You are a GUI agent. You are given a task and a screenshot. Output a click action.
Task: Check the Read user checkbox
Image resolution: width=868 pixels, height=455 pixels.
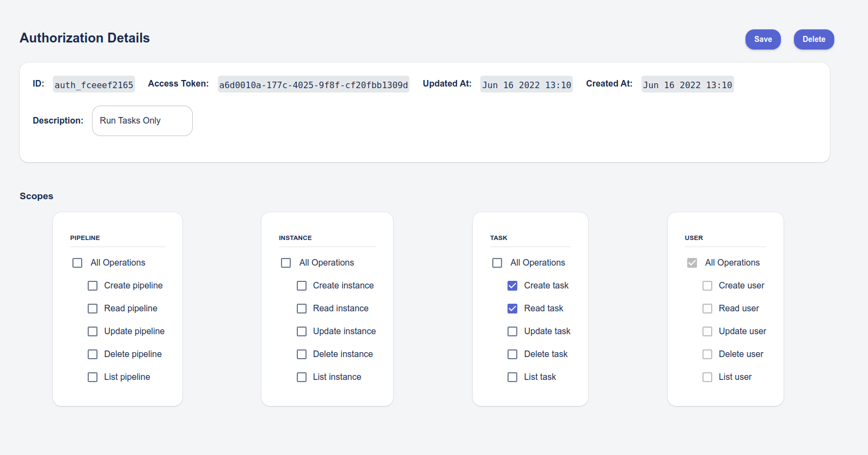tap(707, 309)
